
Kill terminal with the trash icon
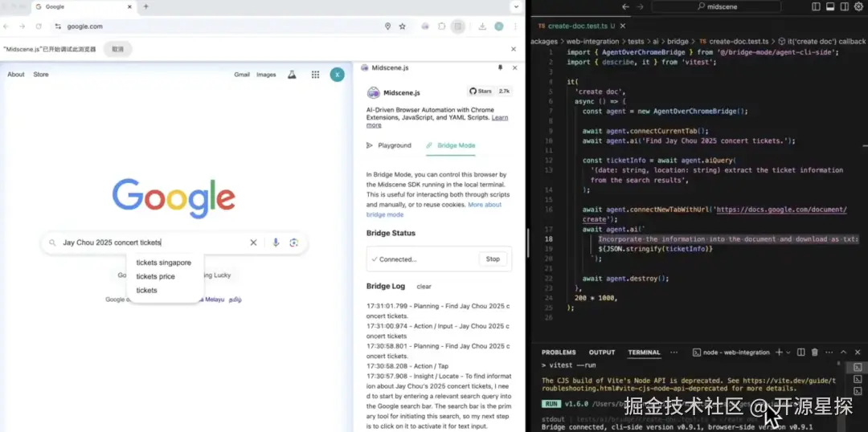coord(815,353)
